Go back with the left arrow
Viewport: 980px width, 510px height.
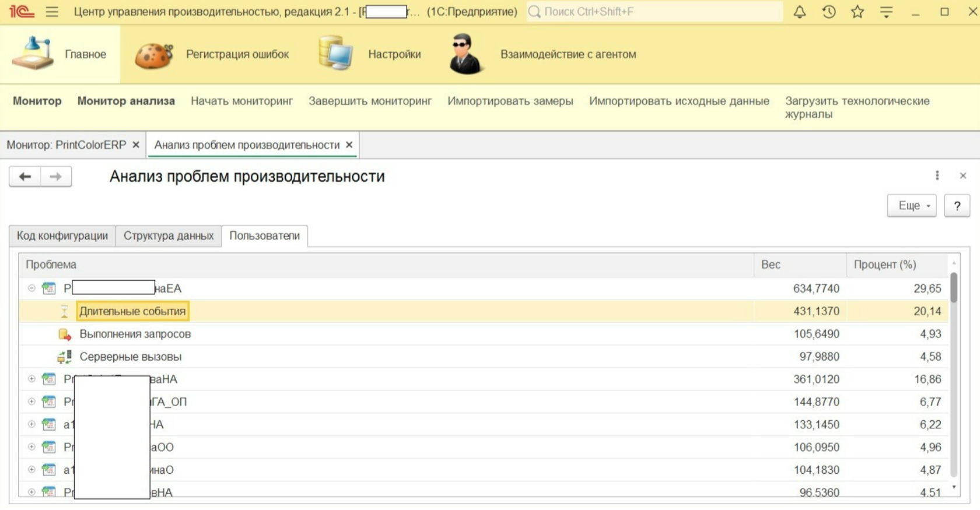(x=25, y=177)
